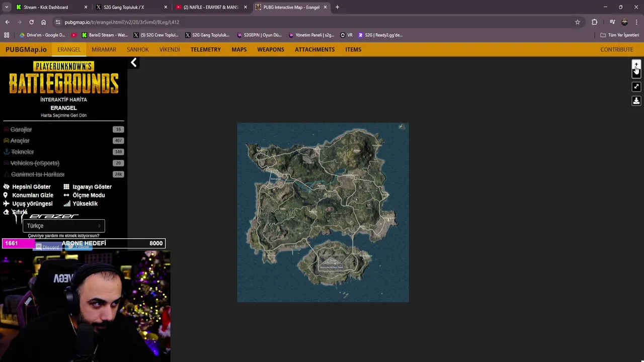Click Hepsini Göster option
644x362 pixels.
tap(27, 187)
